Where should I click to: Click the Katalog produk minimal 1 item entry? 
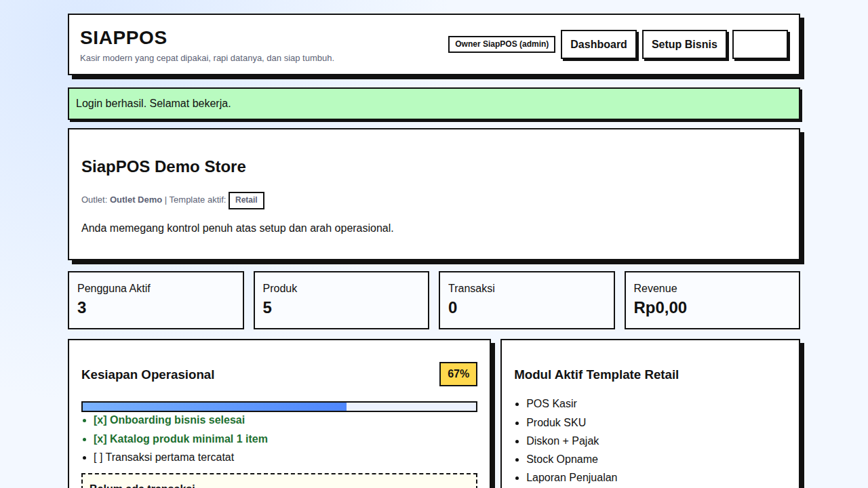(180, 439)
